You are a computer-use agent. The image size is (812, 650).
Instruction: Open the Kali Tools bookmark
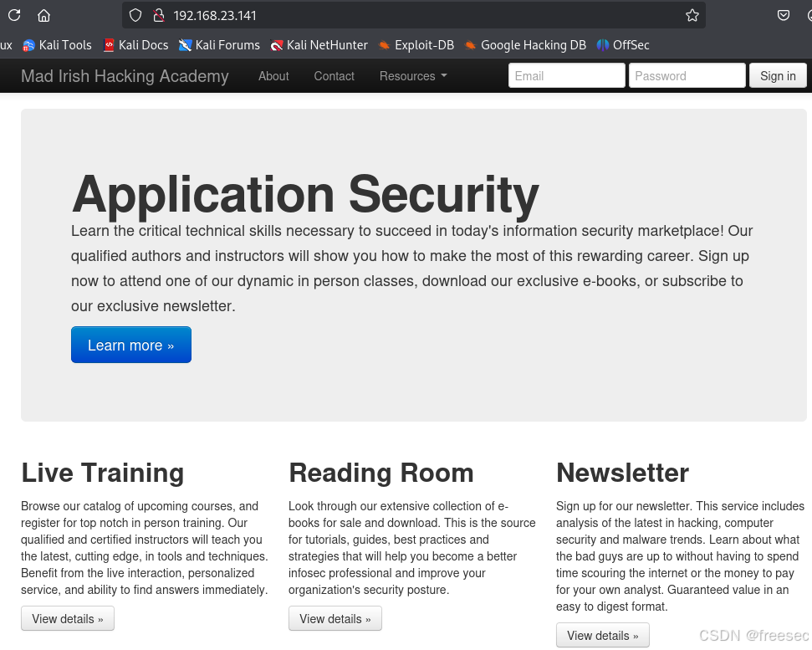point(58,45)
